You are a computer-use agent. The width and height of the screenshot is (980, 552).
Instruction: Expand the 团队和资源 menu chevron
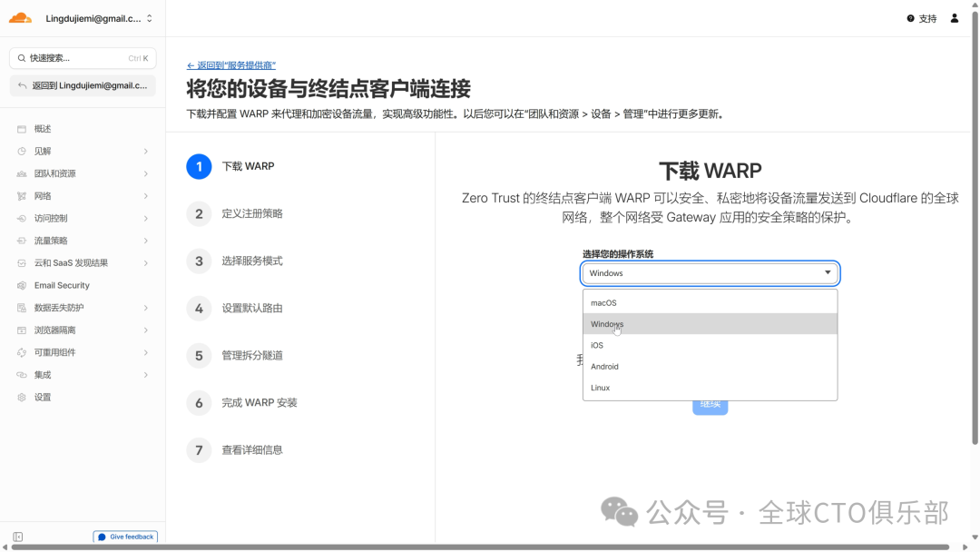pyautogui.click(x=145, y=173)
